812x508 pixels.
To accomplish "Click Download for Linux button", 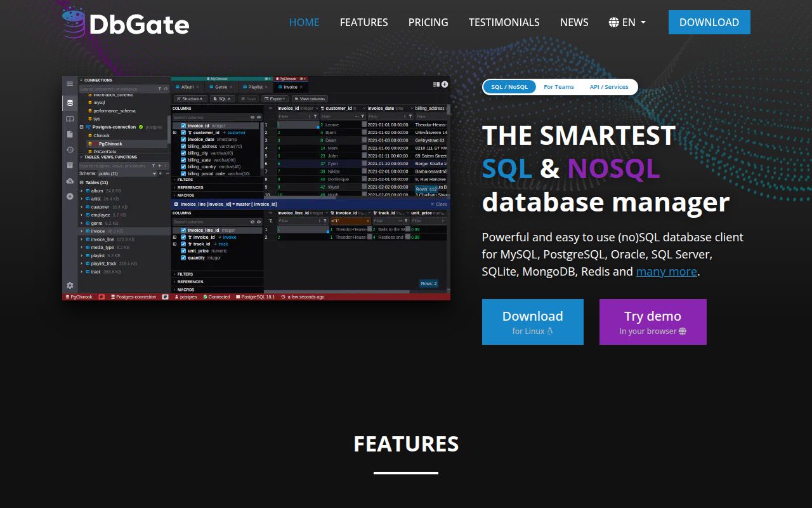I will point(533,322).
